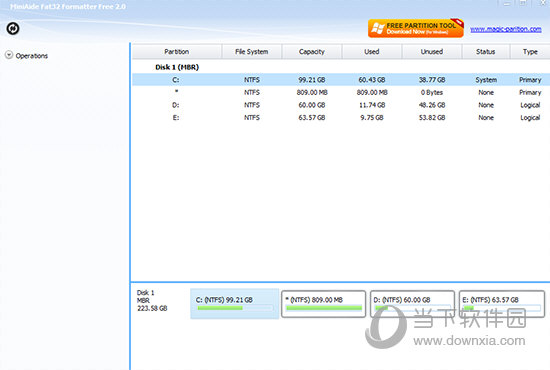Click the Capacity column header
The height and width of the screenshot is (370, 550).
[312, 52]
